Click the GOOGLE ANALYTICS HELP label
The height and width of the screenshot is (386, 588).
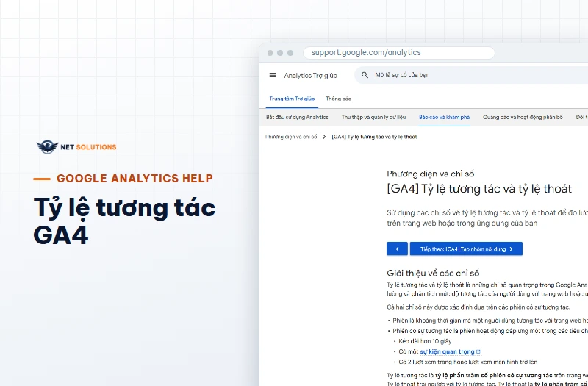coord(135,178)
